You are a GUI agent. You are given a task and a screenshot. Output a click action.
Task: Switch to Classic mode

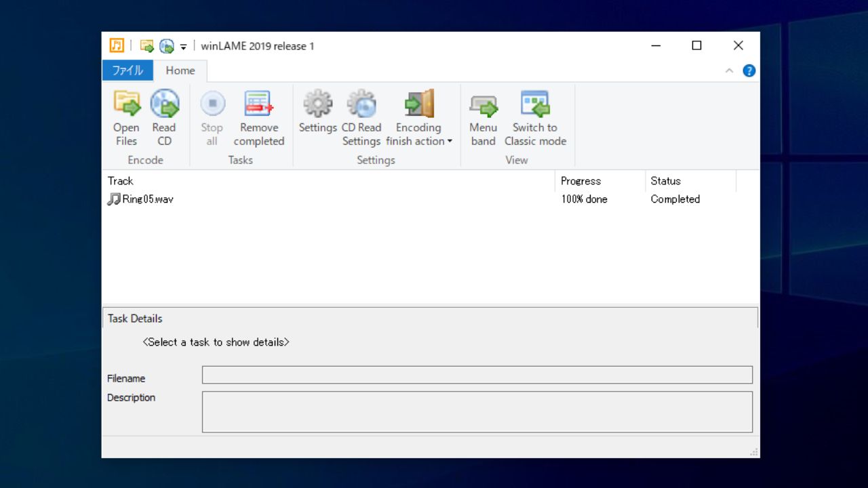tap(535, 119)
